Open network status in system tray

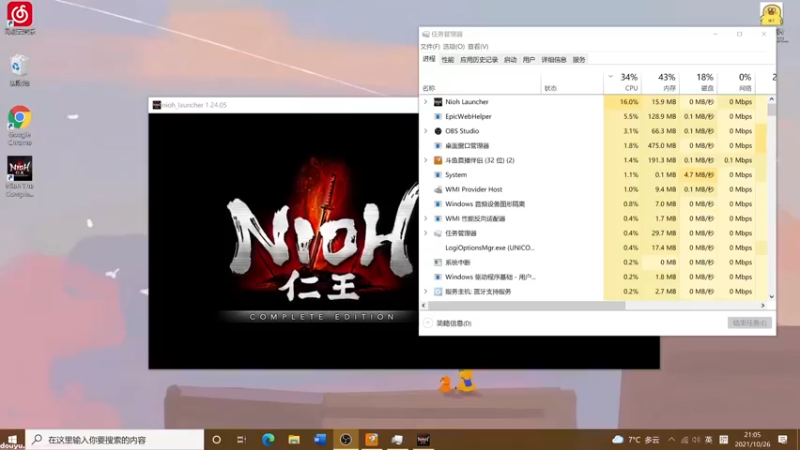click(x=684, y=440)
